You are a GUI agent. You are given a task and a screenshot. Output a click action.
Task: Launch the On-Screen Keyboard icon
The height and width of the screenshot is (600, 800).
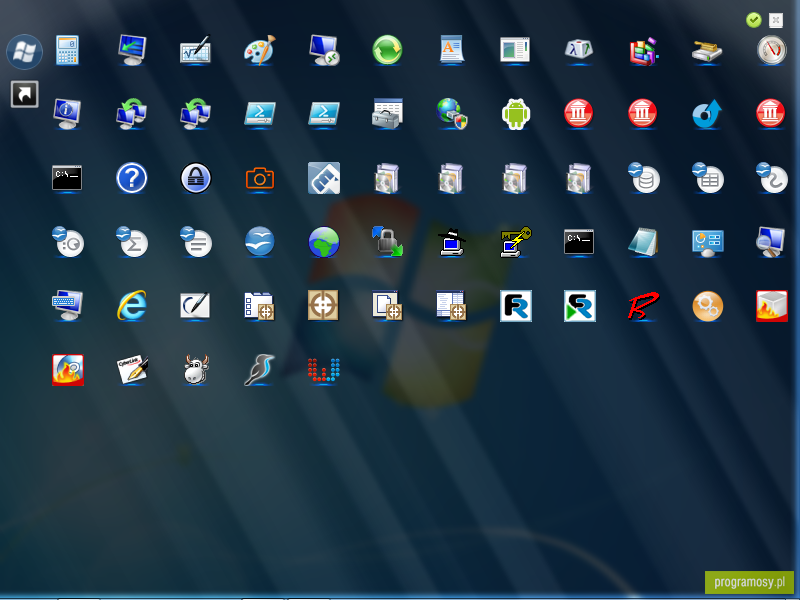pyautogui.click(x=67, y=306)
